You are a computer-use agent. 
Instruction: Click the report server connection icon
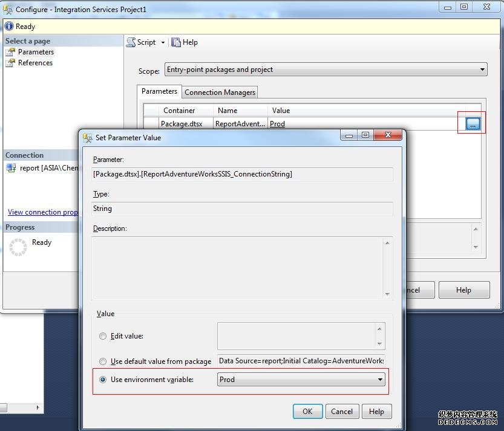(x=10, y=168)
